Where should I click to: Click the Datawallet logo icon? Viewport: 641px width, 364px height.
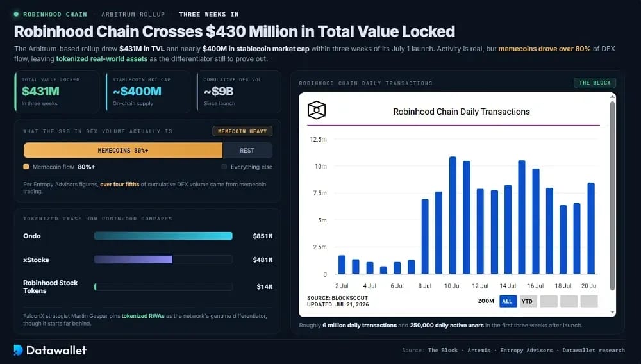point(18,350)
